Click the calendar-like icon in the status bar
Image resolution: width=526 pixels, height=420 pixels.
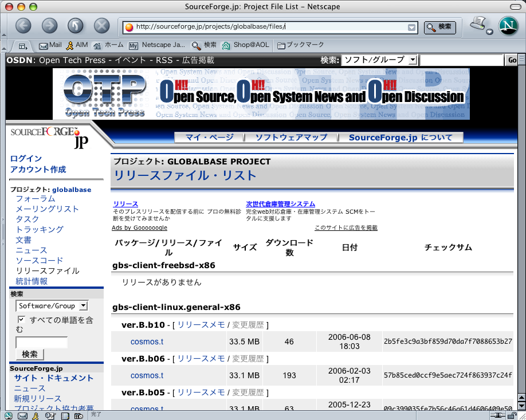coord(78,416)
